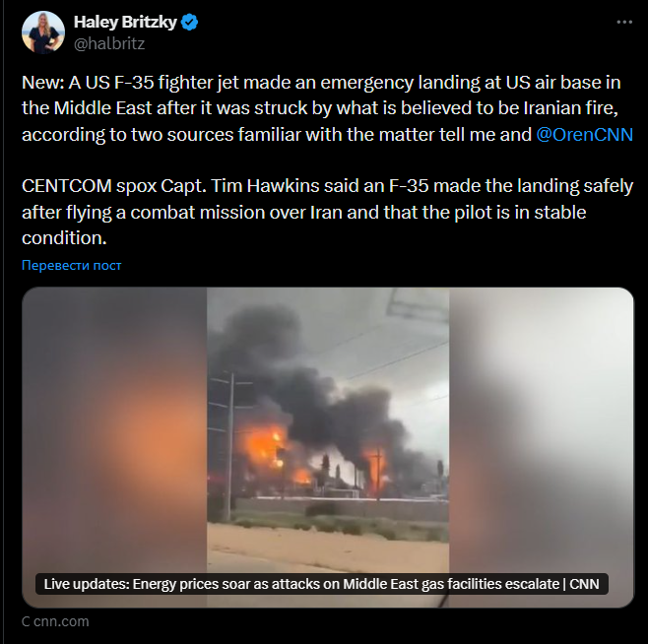Click the utility pole in the preview photo
Viewport: 648px width, 644px height.
[x=230, y=446]
